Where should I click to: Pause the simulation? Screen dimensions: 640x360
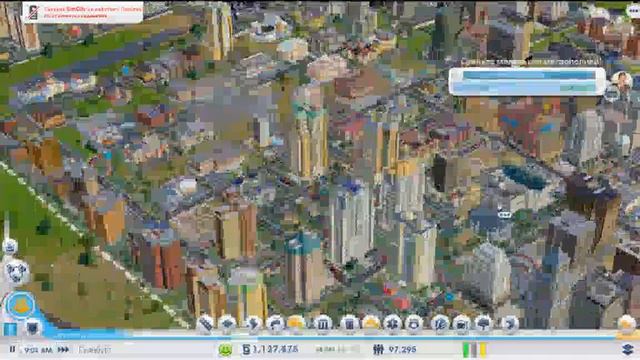[x=12, y=349]
